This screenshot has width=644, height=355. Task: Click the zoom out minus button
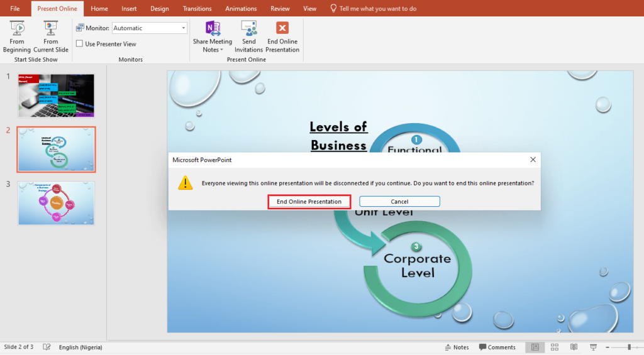pos(608,347)
